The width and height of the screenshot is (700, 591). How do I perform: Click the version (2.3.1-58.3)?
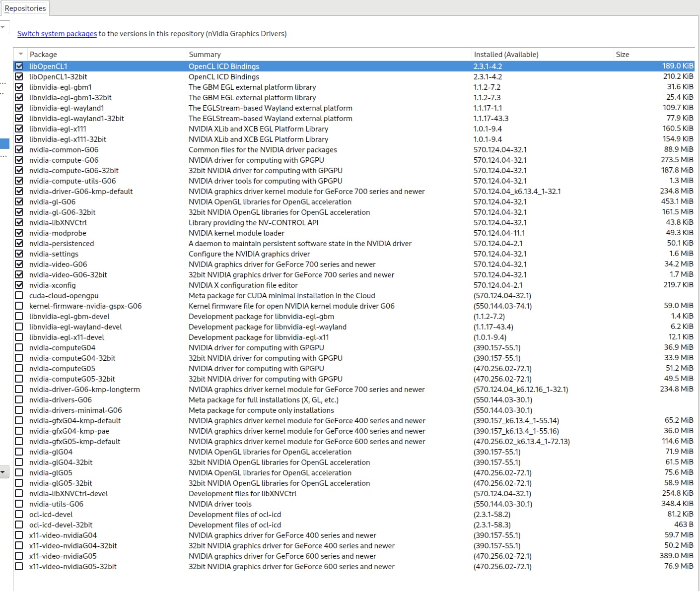click(x=492, y=525)
